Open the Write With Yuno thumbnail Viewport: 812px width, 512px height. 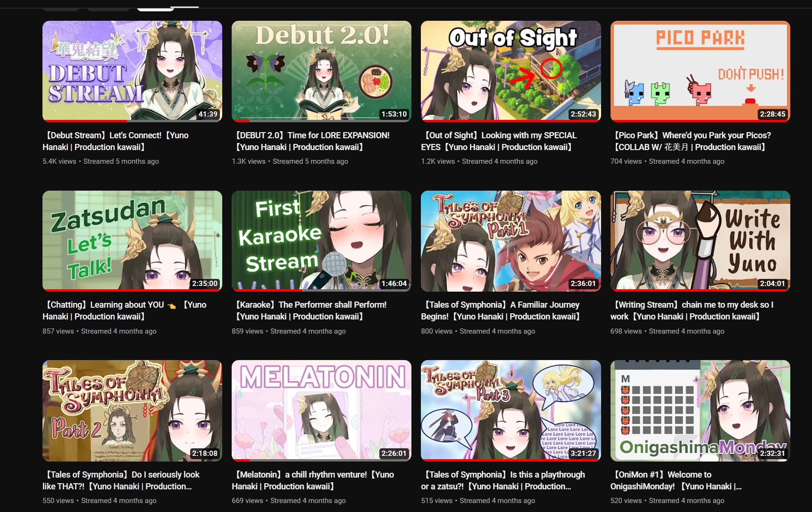(700, 241)
